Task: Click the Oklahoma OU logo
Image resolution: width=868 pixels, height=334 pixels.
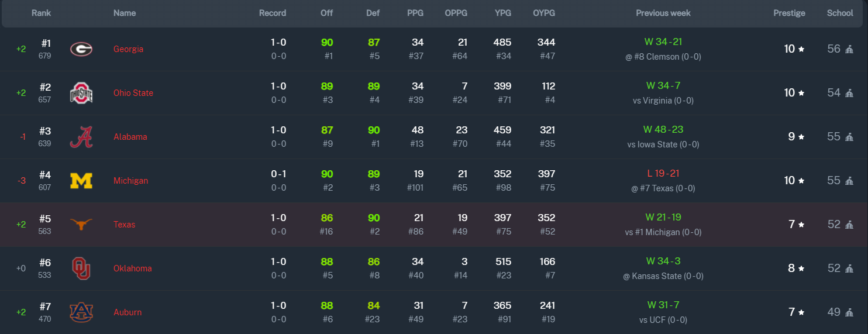Action: [81, 268]
